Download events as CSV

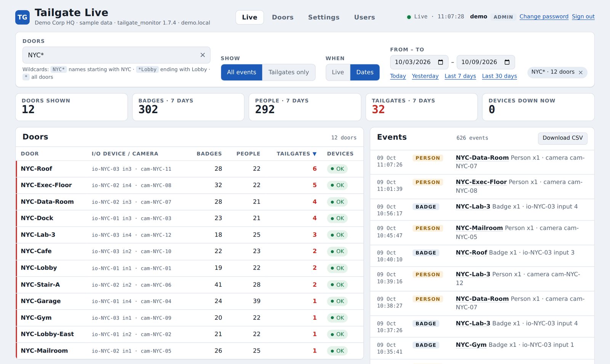tap(562, 138)
